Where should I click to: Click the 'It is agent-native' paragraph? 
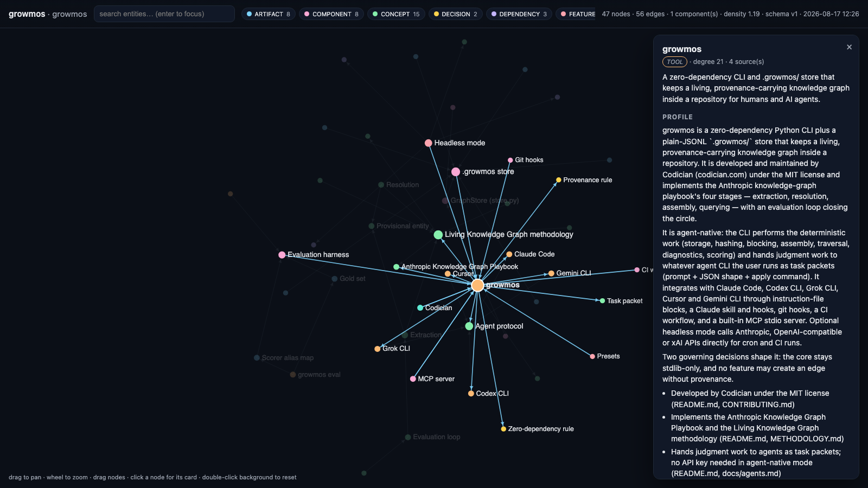point(756,288)
